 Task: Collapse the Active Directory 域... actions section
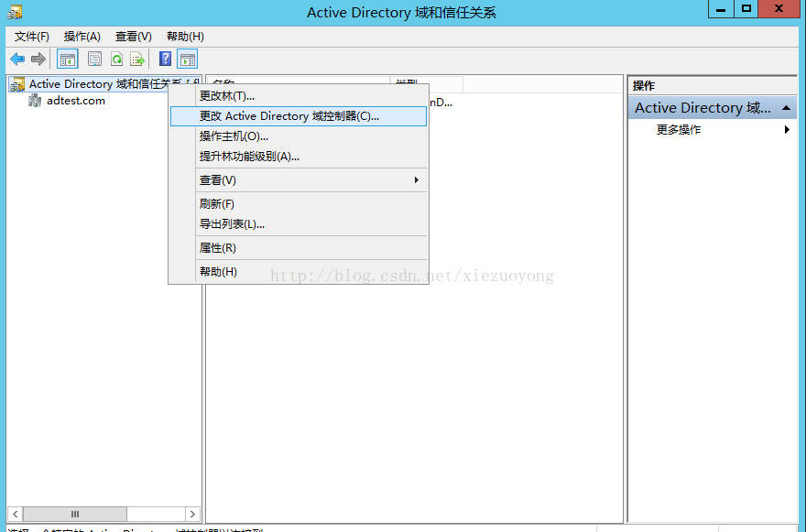786,108
